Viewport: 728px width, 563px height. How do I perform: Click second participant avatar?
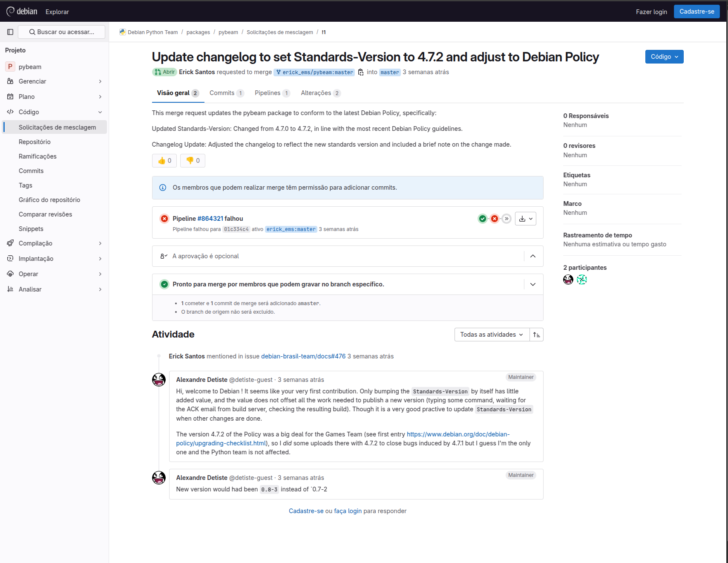pos(582,280)
